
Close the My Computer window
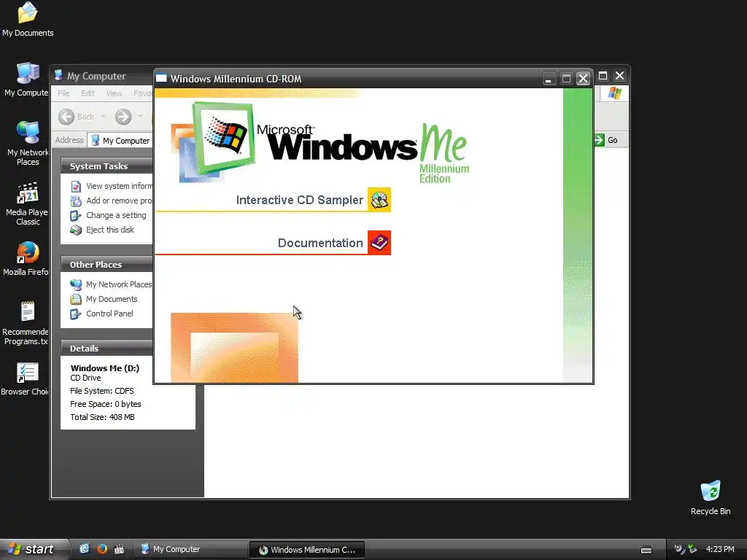coord(620,76)
